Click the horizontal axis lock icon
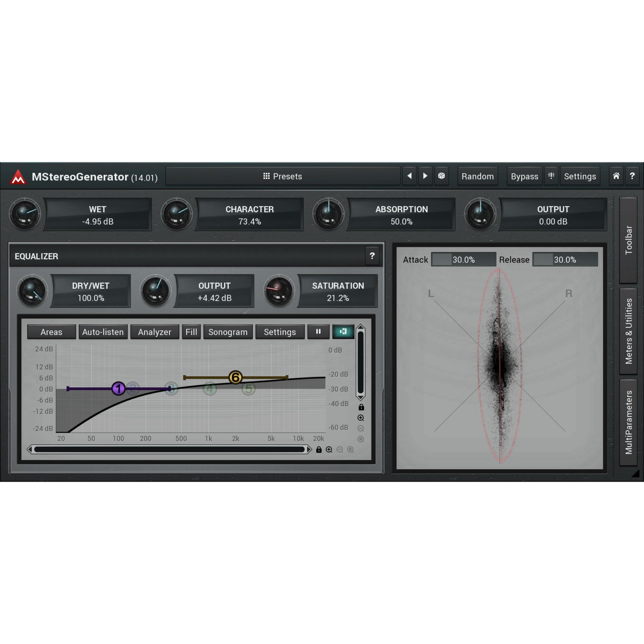Image resolution: width=644 pixels, height=644 pixels. point(319,450)
